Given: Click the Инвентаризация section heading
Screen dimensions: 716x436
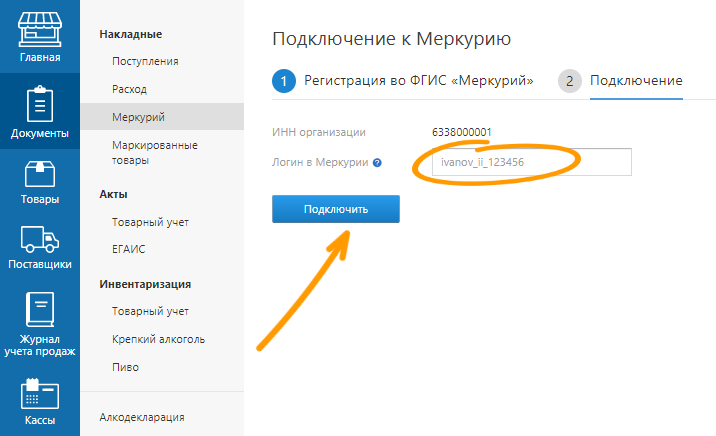Looking at the screenshot, I should (145, 284).
